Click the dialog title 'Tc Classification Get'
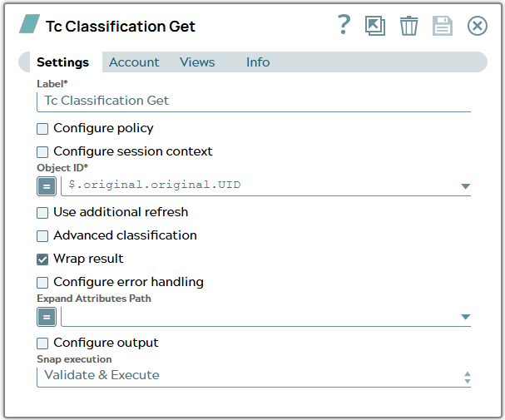This screenshot has width=505, height=420. [121, 27]
